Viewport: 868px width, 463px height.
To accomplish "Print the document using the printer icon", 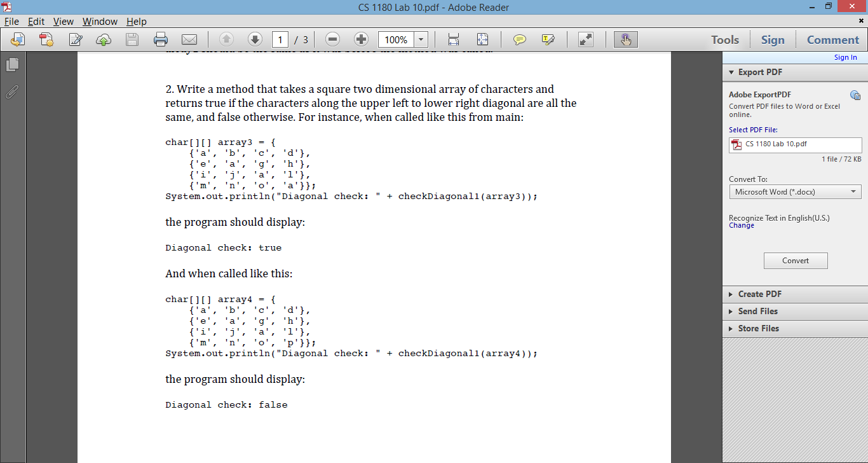I will [161, 39].
